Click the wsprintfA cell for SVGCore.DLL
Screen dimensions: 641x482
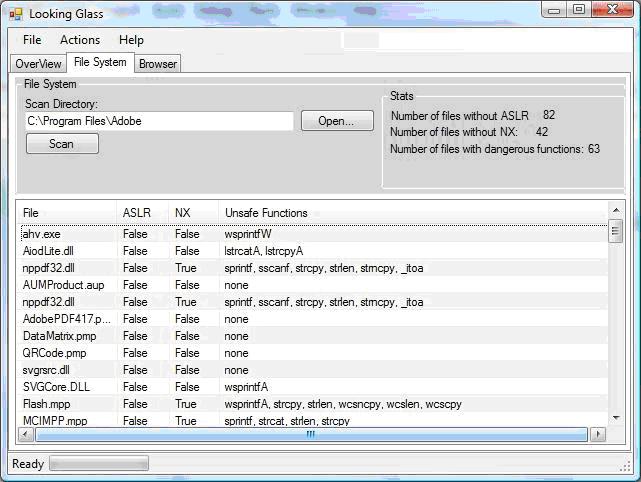(x=246, y=387)
